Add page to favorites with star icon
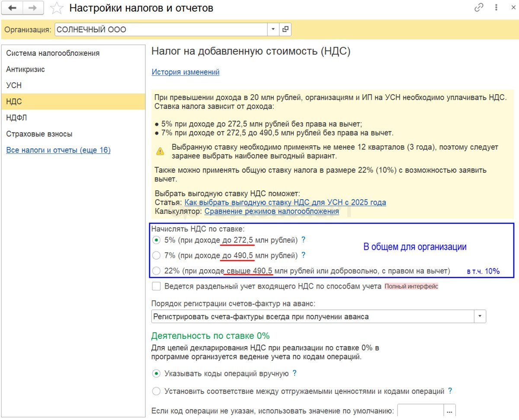The image size is (519, 420). 57,8
